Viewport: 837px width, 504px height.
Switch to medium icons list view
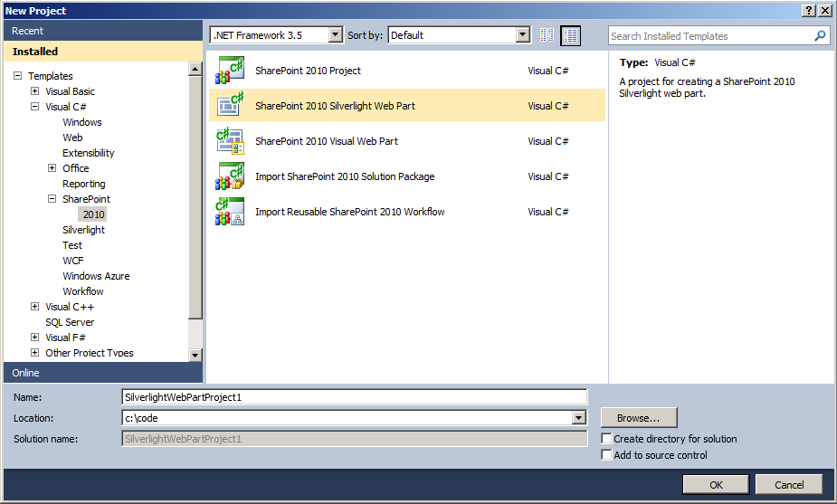(x=571, y=35)
